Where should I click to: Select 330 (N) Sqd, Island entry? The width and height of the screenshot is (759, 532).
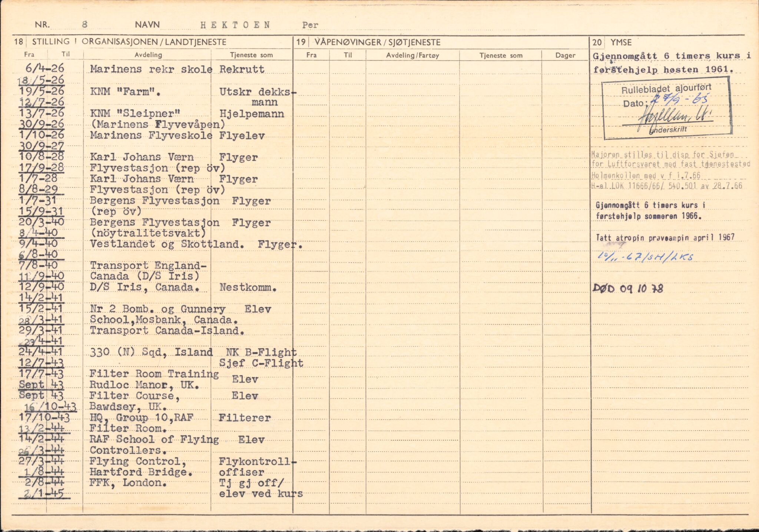pos(151,352)
